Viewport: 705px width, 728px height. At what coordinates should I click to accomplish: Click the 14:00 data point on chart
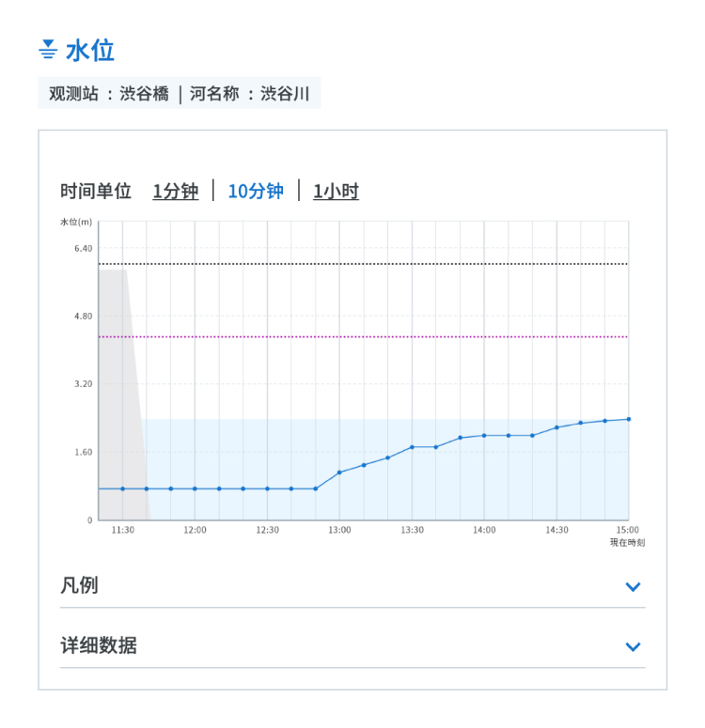[x=484, y=436]
